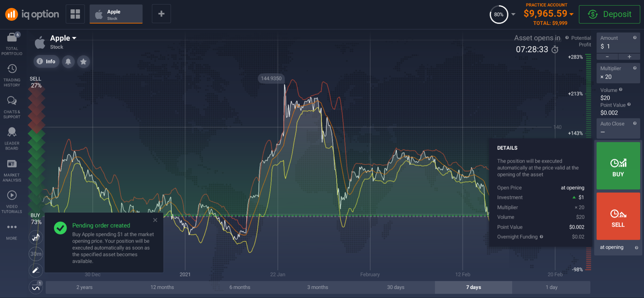Open the drawing tools pencil icon

point(36,270)
